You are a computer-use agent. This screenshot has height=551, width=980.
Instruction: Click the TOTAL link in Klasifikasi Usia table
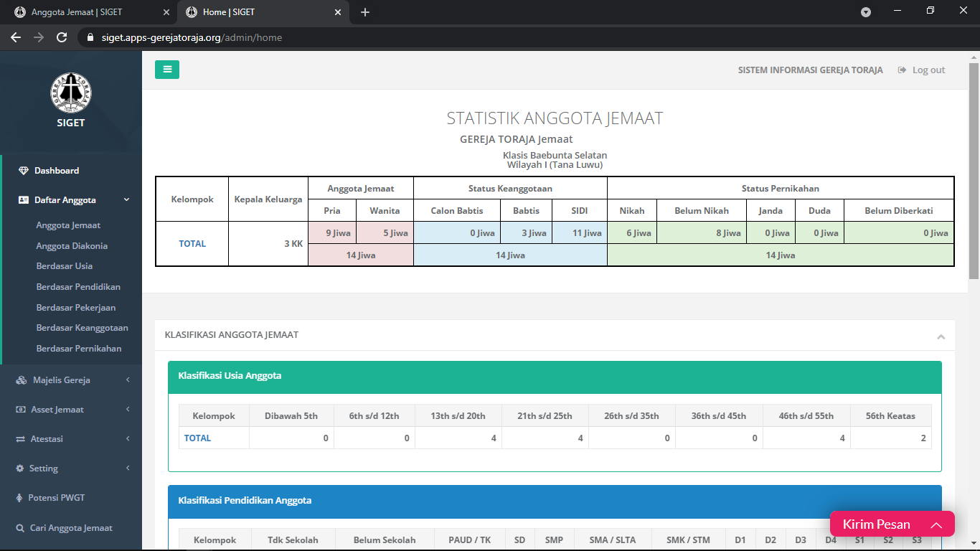coord(197,438)
